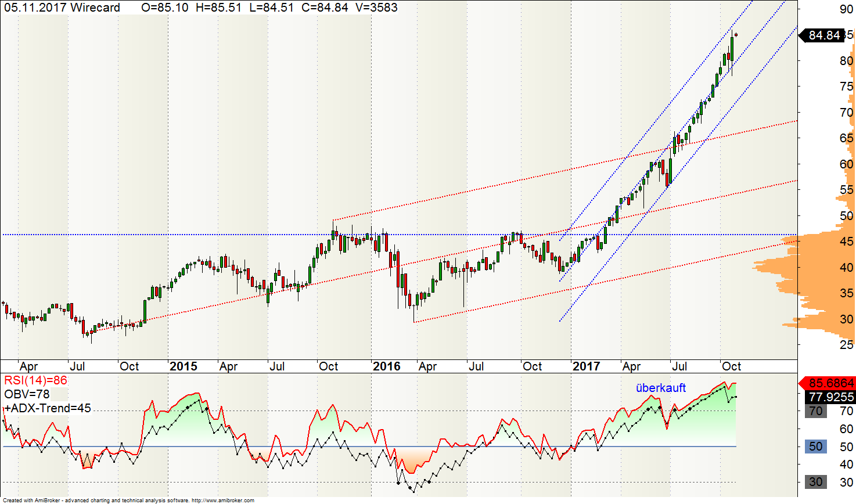Click the RSI(14)=86 indicator label

pyautogui.click(x=35, y=381)
